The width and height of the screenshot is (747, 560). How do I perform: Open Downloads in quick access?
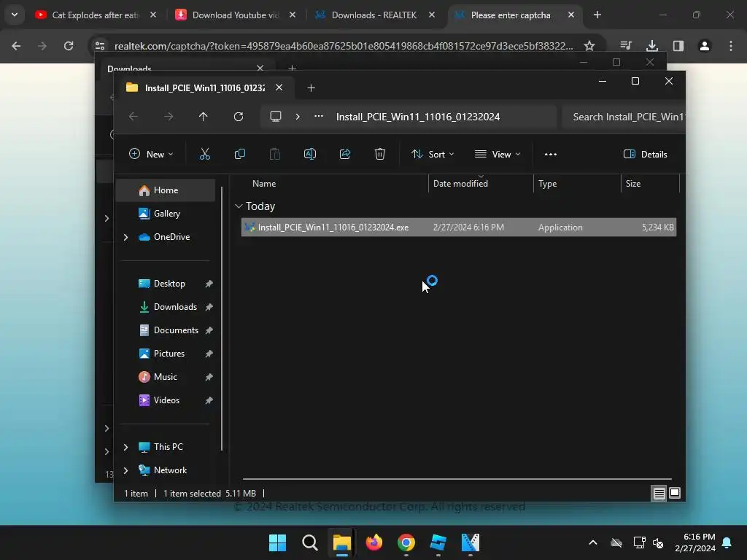point(166,307)
